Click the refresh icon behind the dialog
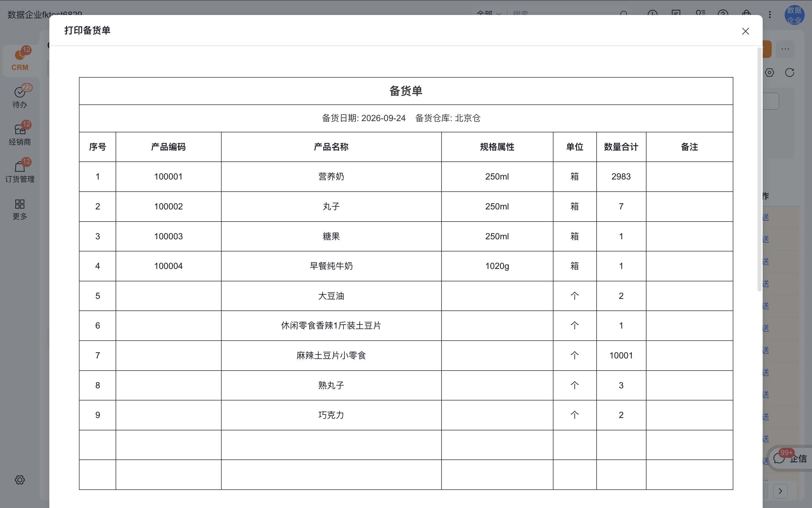This screenshot has width=812, height=508. coord(789,73)
